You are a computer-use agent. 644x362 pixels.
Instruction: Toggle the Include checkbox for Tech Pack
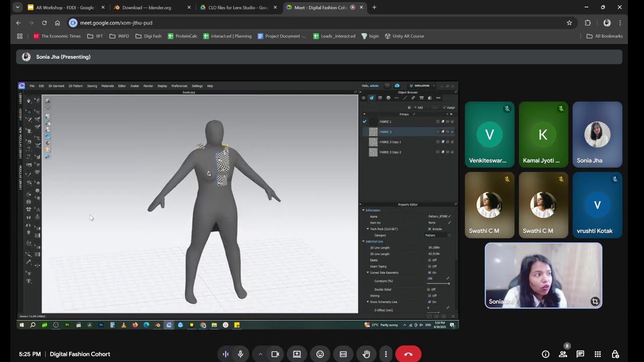[429, 229]
